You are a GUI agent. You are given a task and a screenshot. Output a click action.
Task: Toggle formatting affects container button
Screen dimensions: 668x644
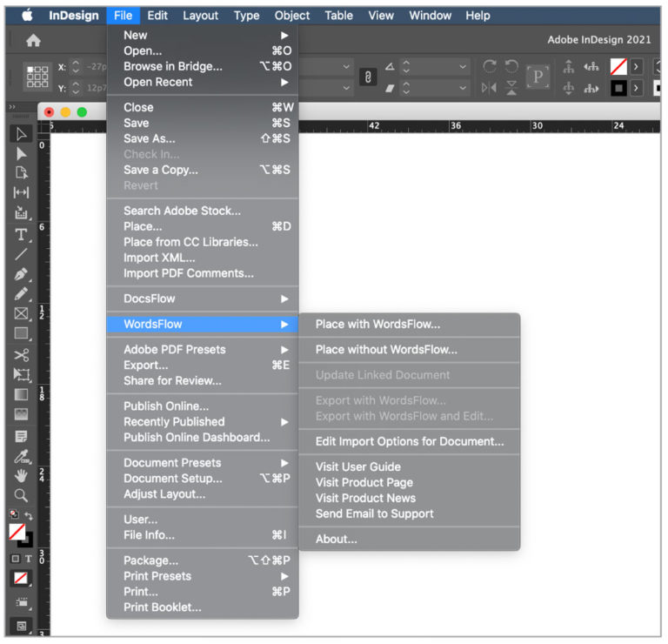(x=16, y=559)
